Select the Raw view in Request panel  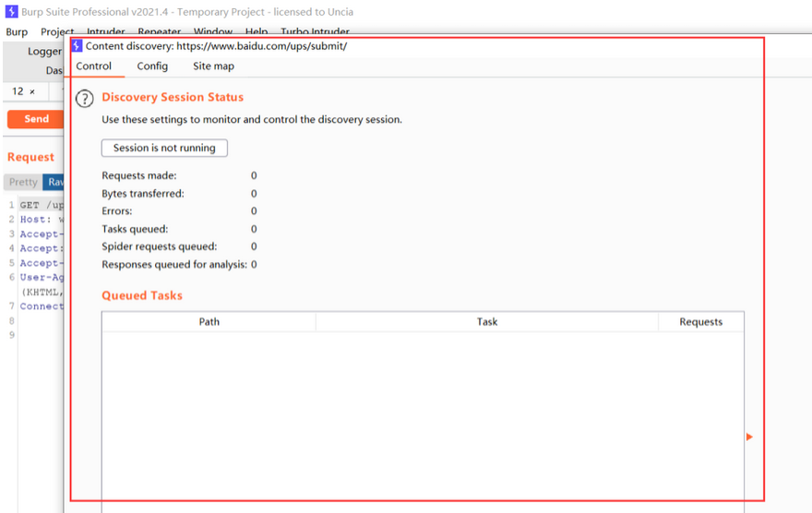click(x=54, y=182)
